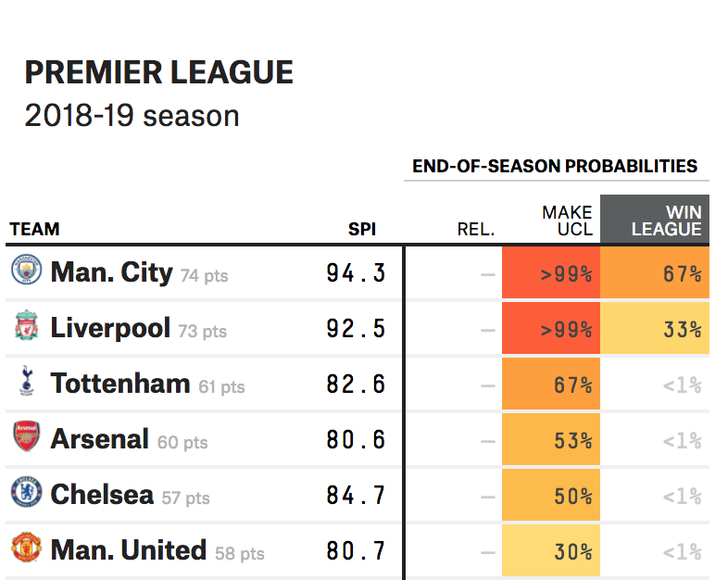This screenshot has height=580, width=728.
Task: Sort table by WIN LEAGUE column
Action: [x=666, y=221]
